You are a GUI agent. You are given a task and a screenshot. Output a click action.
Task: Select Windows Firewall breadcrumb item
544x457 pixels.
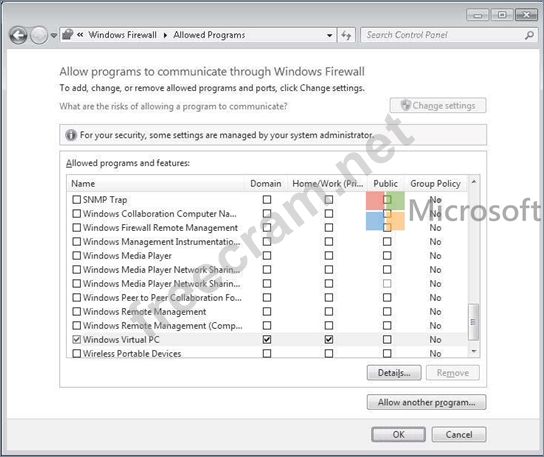coord(122,35)
